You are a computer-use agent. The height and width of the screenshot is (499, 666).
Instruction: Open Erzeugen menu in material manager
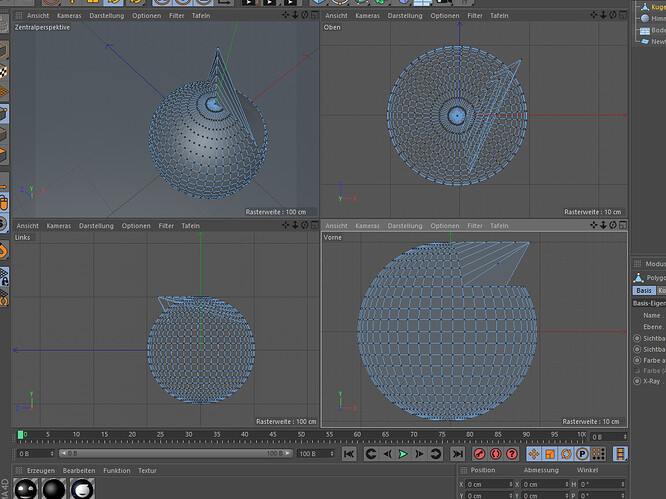coord(41,471)
